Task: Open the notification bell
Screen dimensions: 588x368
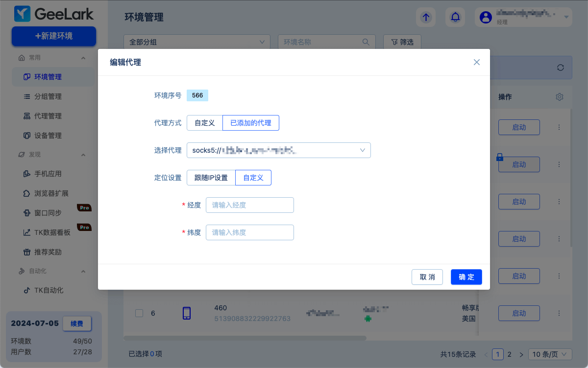Action: (455, 18)
